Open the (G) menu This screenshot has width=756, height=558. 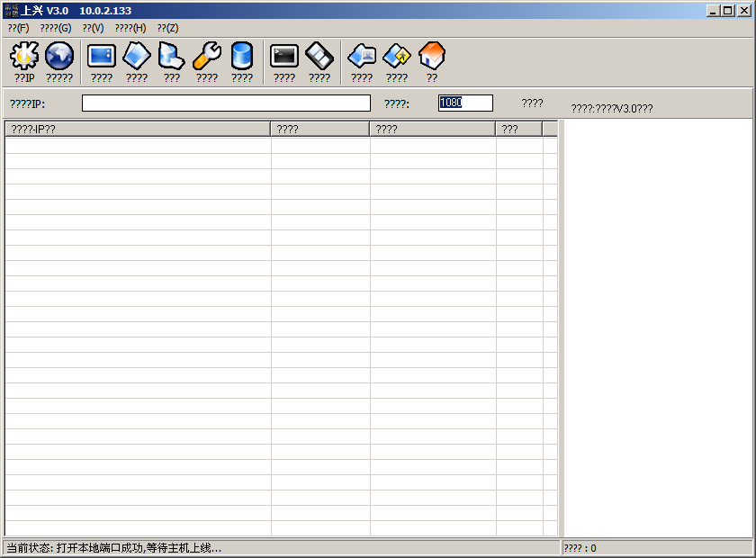pos(56,28)
